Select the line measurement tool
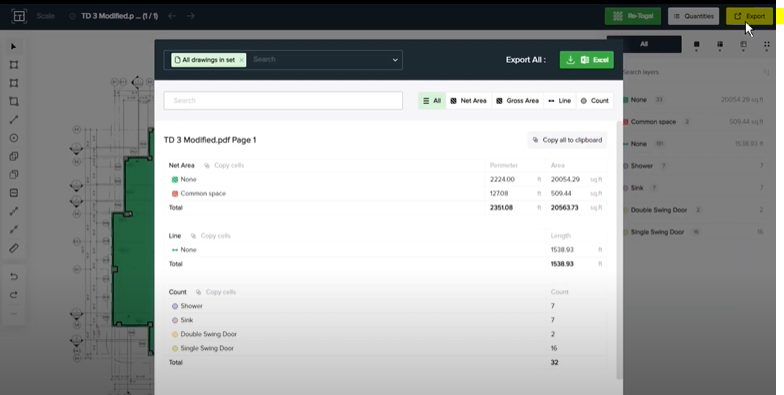This screenshot has width=784, height=395. click(14, 120)
